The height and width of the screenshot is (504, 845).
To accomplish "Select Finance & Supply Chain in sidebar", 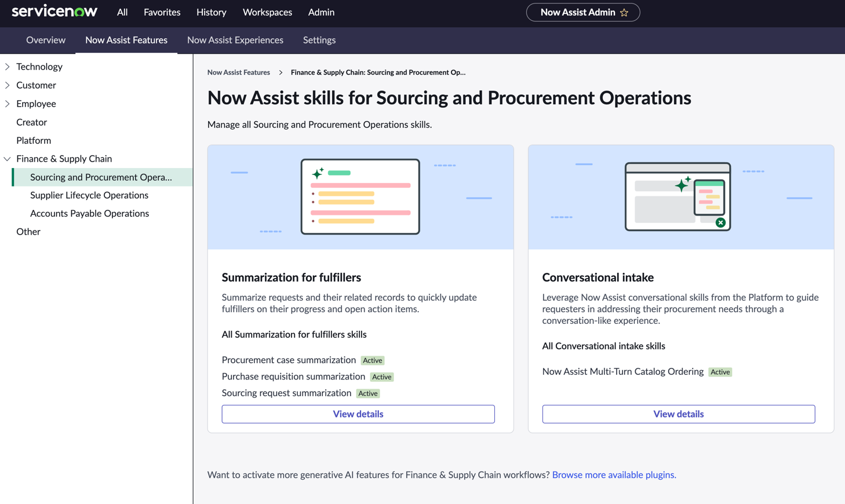I will [64, 159].
